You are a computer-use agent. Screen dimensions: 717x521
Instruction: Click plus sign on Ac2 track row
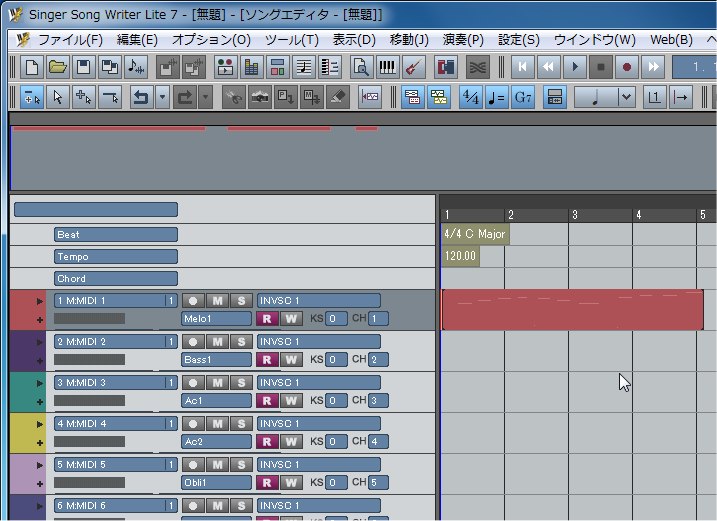(x=40, y=443)
